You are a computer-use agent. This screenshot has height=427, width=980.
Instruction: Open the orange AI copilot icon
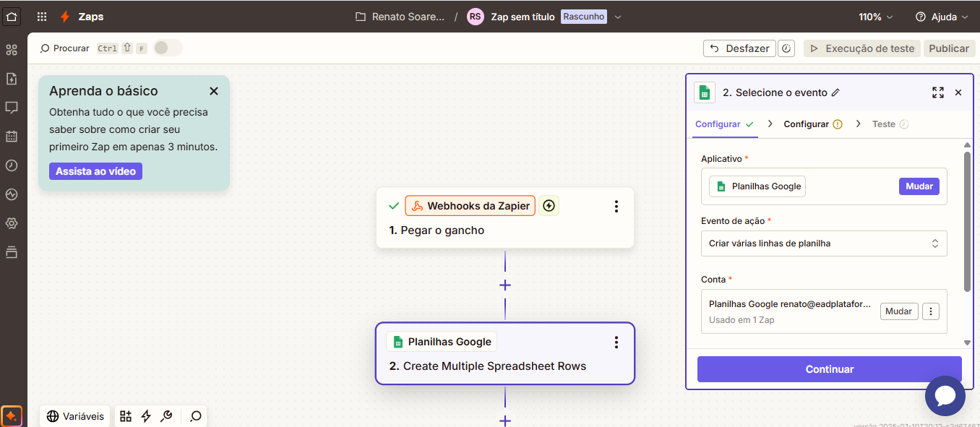point(12,416)
